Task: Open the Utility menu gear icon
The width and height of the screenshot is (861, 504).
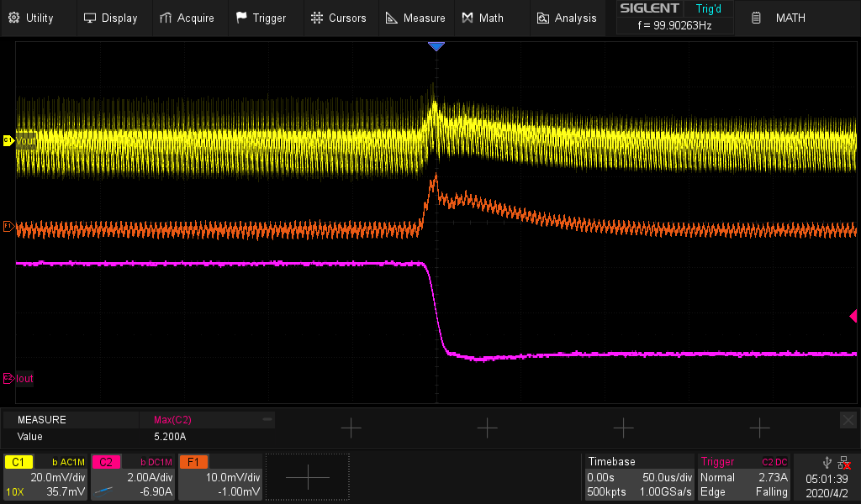Action: 13,17
